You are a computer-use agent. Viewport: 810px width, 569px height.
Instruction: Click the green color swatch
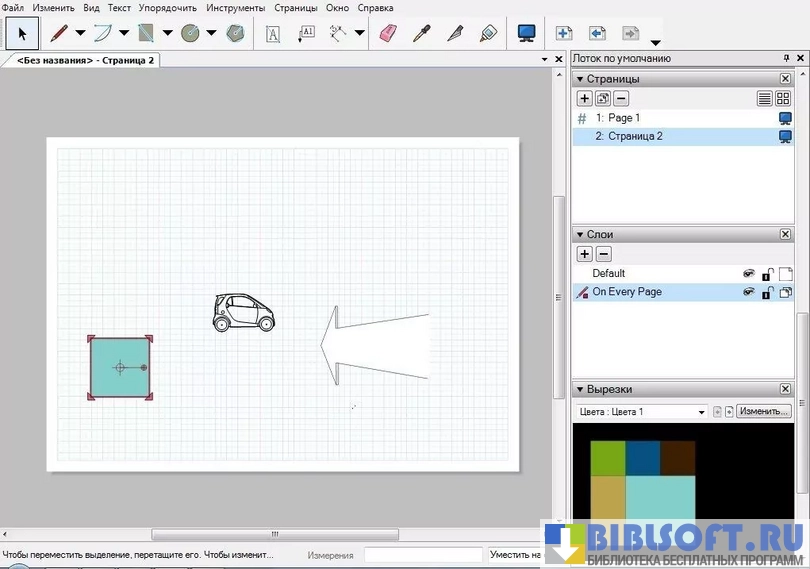(x=607, y=458)
